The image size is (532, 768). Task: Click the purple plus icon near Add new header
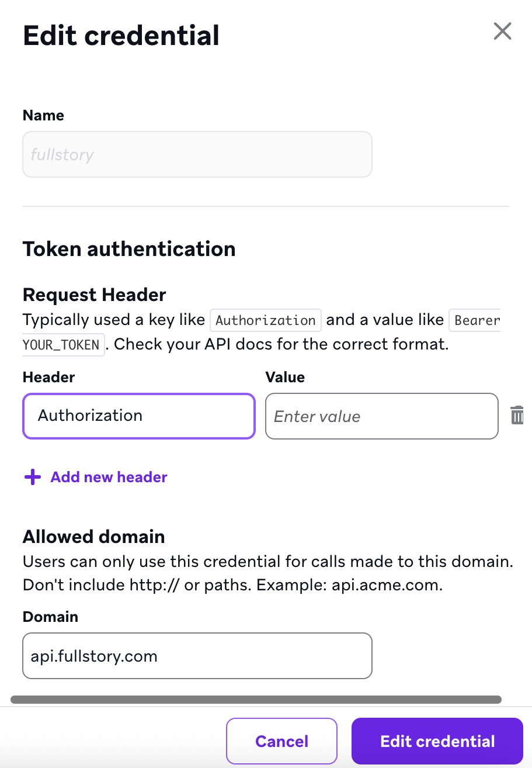(x=32, y=477)
